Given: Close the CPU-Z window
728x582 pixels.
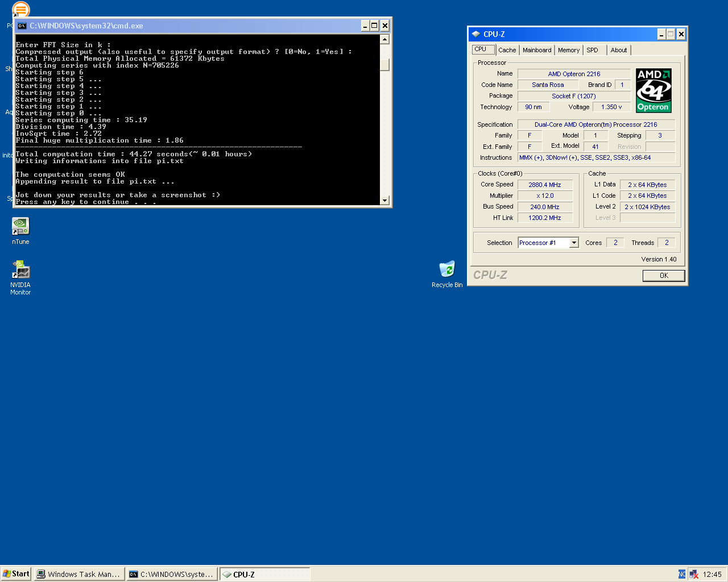Looking at the screenshot, I should 681,34.
